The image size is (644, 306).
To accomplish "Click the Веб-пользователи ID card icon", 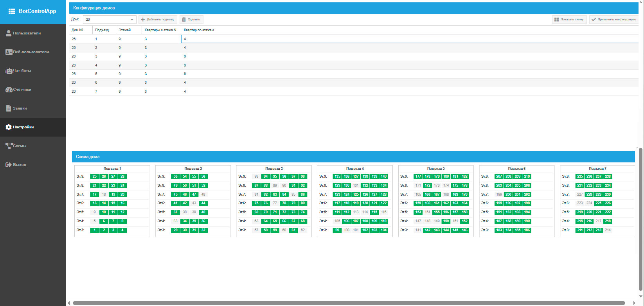I will [9, 52].
